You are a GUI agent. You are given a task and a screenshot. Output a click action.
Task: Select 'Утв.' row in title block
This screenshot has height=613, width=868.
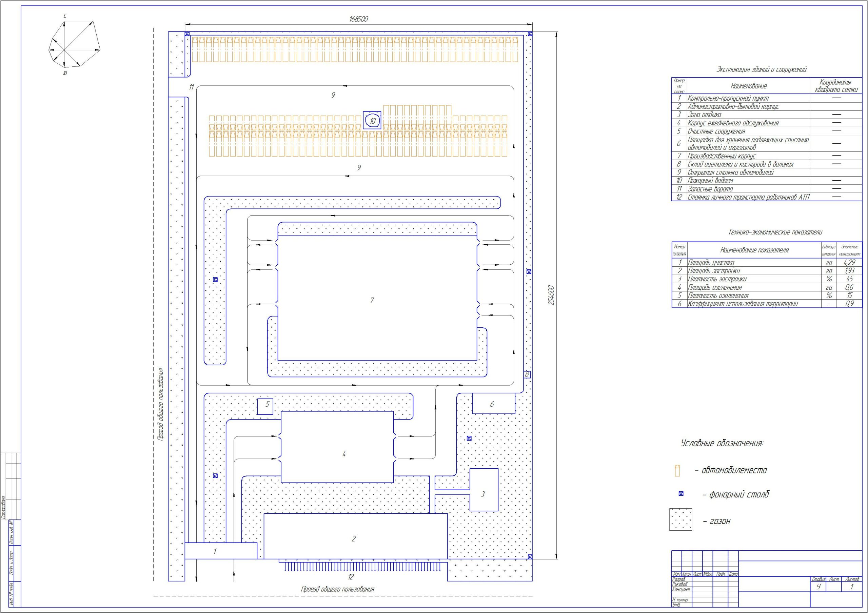[705, 605]
